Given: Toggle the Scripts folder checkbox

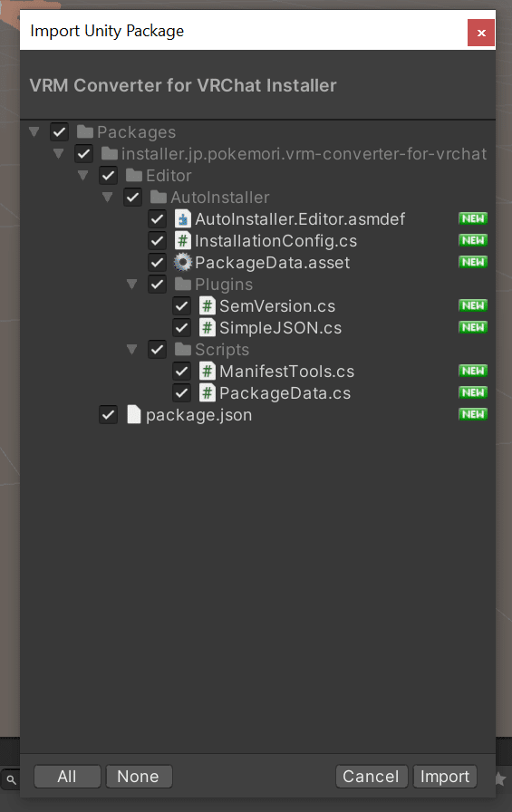Looking at the screenshot, I should pos(157,350).
